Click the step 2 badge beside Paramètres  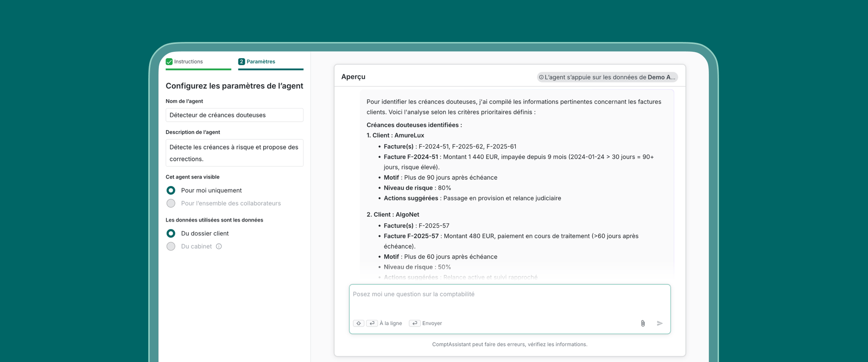coord(241,62)
